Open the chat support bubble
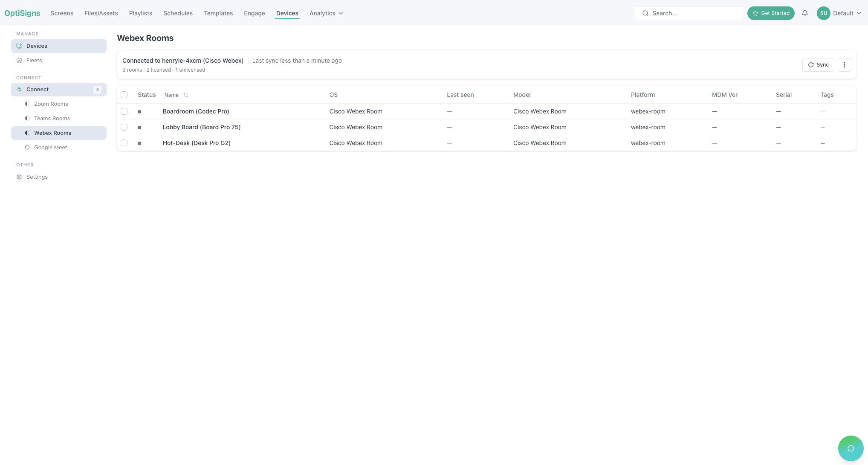 coord(851,448)
